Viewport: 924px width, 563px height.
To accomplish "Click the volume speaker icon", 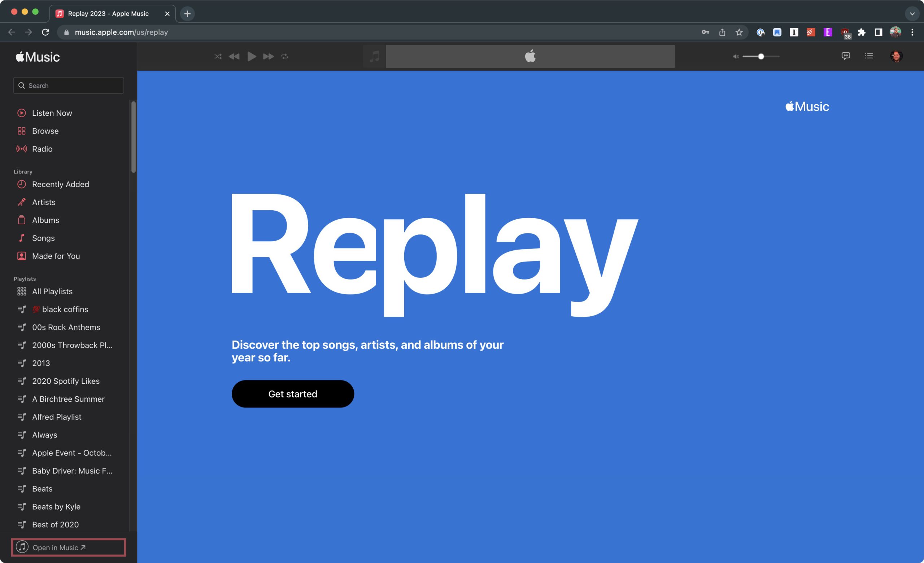I will pyautogui.click(x=736, y=57).
